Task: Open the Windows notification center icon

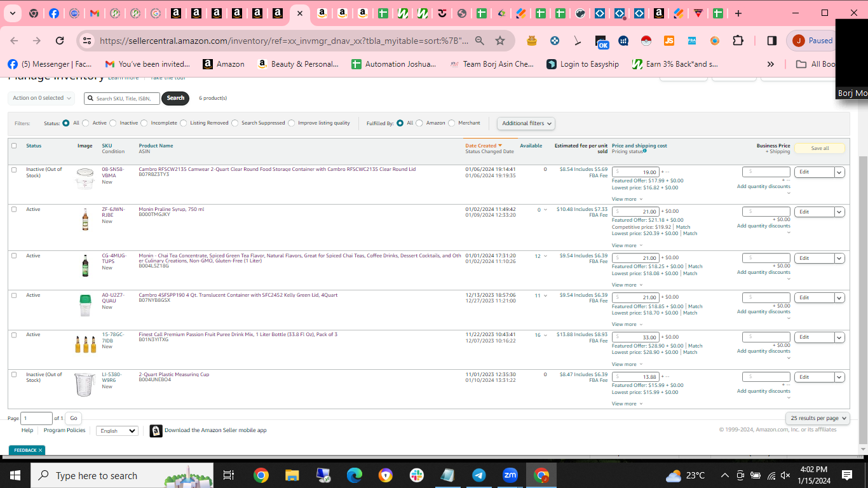Action: tap(847, 475)
